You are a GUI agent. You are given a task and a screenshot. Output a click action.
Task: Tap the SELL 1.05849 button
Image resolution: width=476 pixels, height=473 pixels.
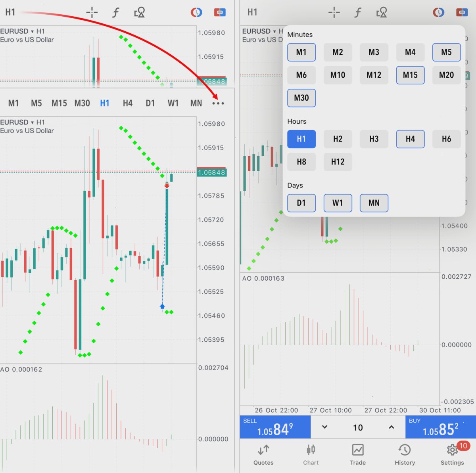(275, 427)
